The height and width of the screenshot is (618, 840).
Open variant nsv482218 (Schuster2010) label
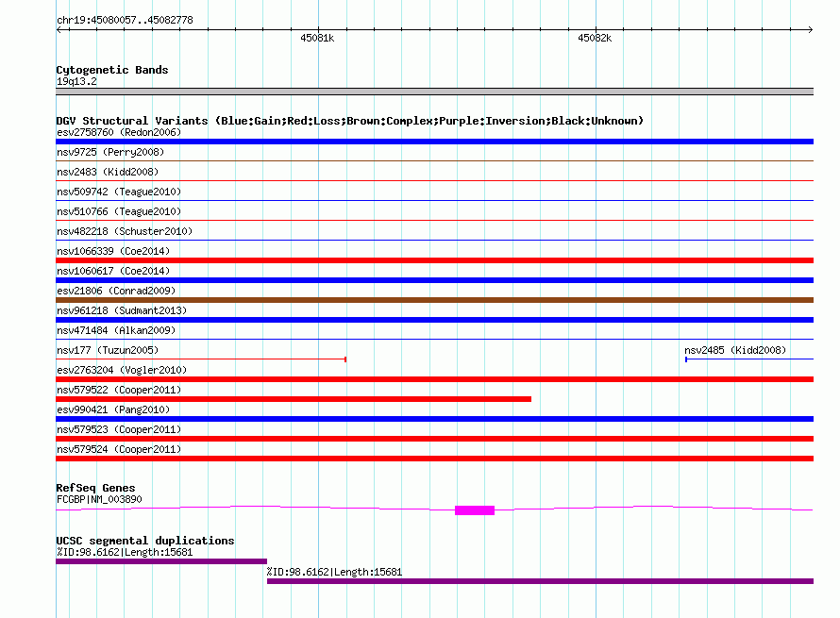[125, 231]
